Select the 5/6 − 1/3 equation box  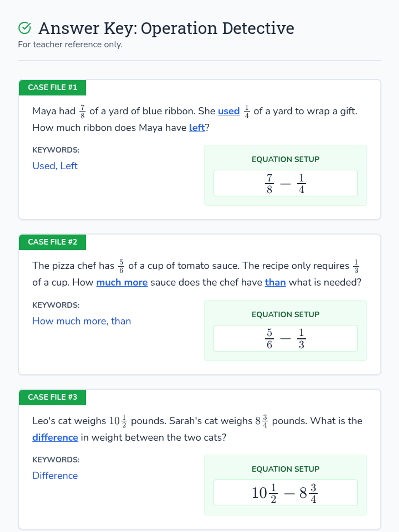point(285,338)
